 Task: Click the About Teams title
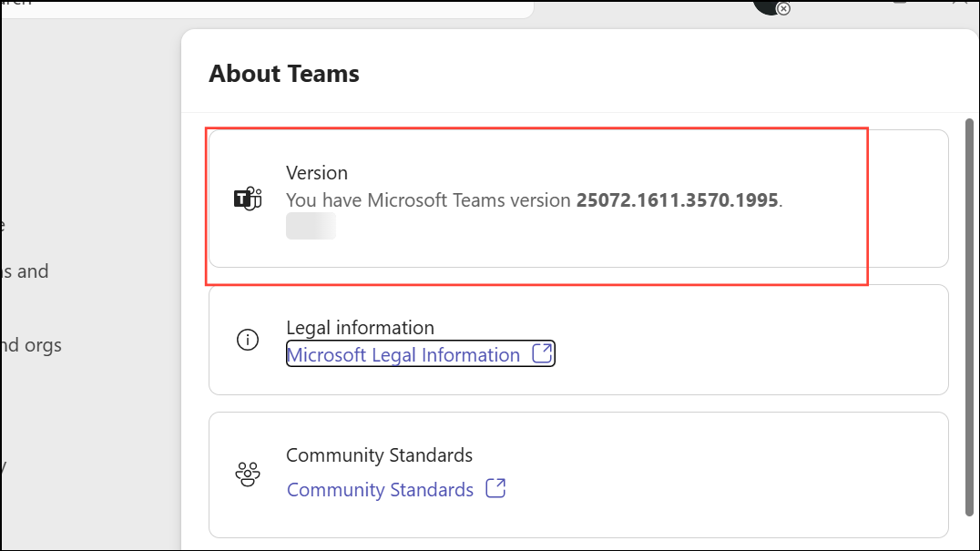(284, 74)
